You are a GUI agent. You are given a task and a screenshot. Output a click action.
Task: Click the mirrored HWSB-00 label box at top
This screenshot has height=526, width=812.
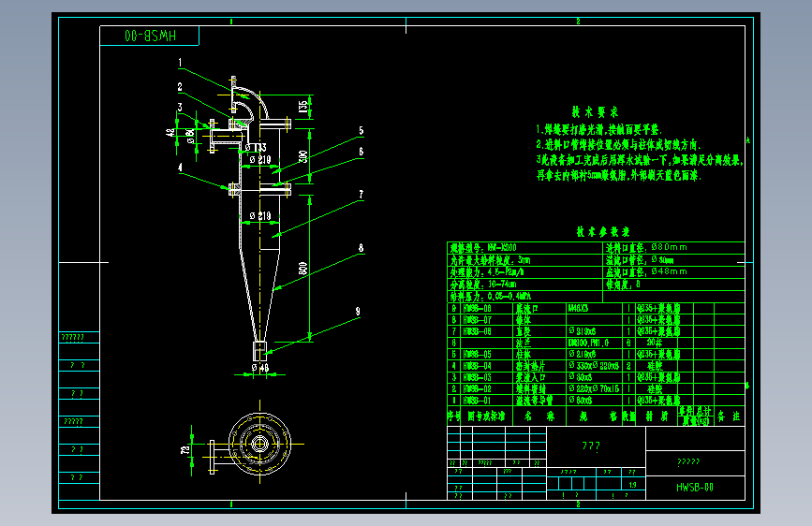pos(149,36)
